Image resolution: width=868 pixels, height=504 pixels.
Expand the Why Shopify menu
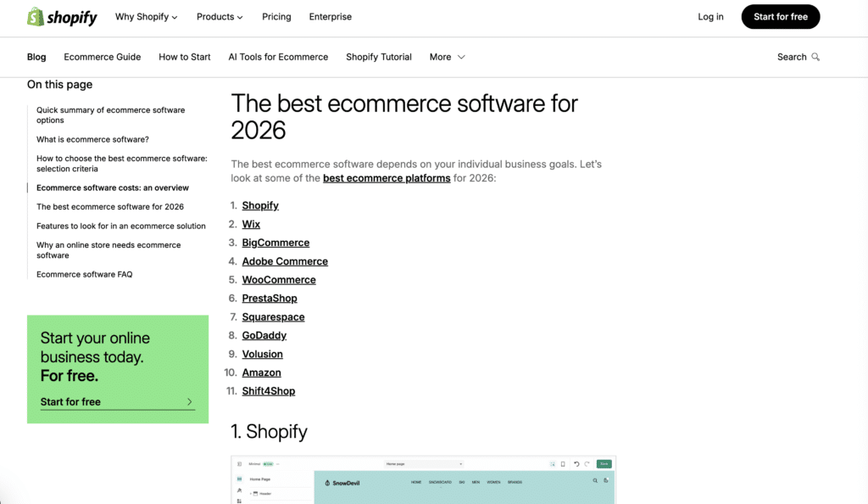(x=146, y=17)
